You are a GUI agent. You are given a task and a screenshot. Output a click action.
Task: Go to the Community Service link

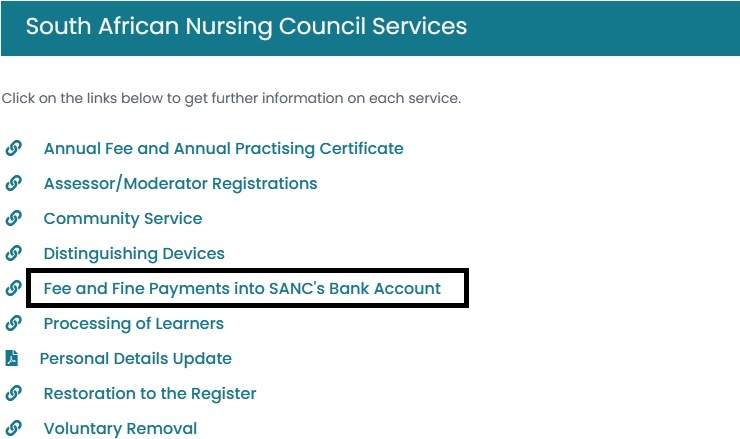point(122,219)
